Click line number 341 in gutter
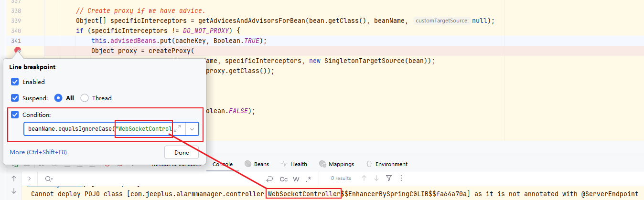The image size is (644, 200). [15, 41]
